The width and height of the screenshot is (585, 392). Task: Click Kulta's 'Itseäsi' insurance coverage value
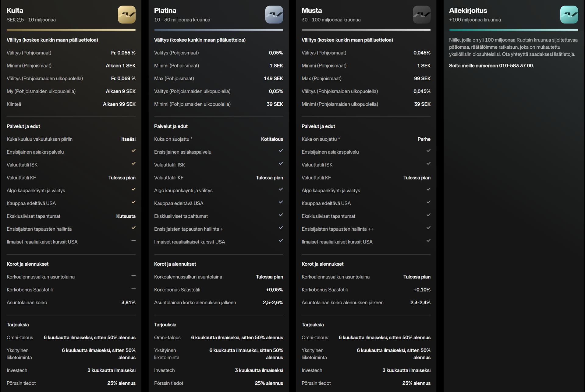(x=128, y=139)
